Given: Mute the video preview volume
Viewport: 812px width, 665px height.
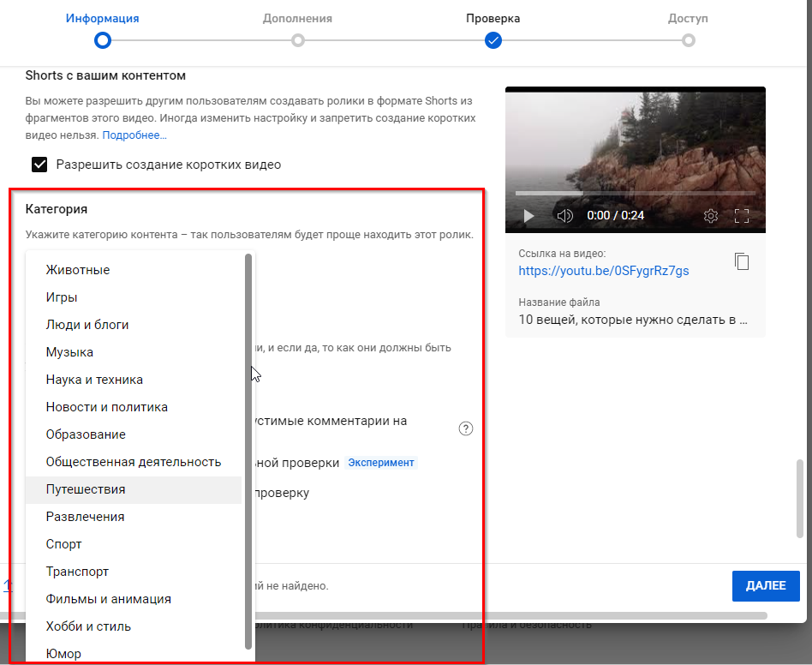Looking at the screenshot, I should tap(564, 216).
